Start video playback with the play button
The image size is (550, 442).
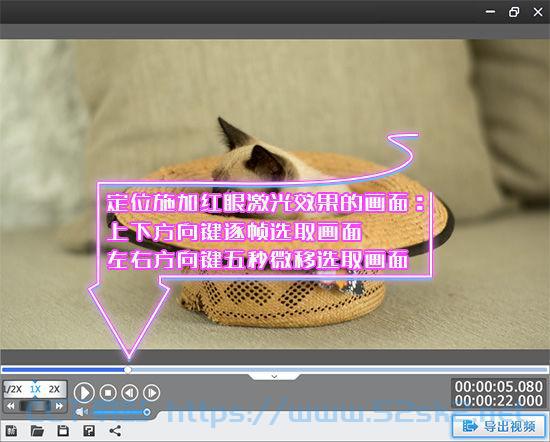84,393
